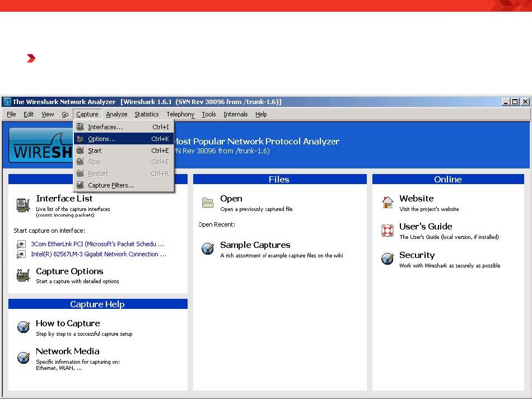This screenshot has width=532, height=399.
Task: Open the Edit menu
Action: (29, 114)
